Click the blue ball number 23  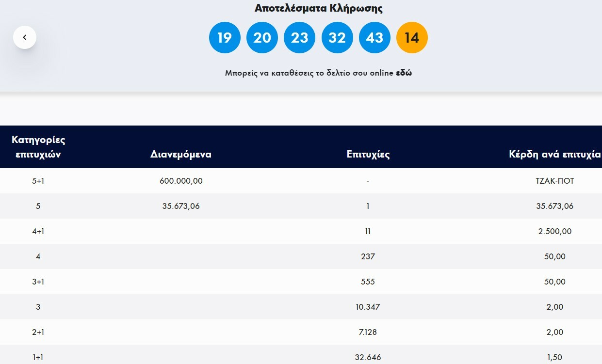[x=299, y=37]
